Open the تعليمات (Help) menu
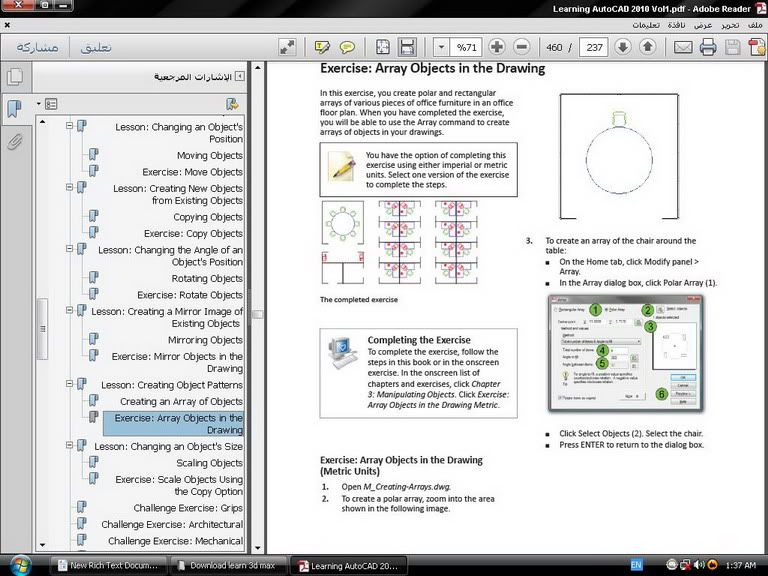768x576 pixels. (x=646, y=24)
